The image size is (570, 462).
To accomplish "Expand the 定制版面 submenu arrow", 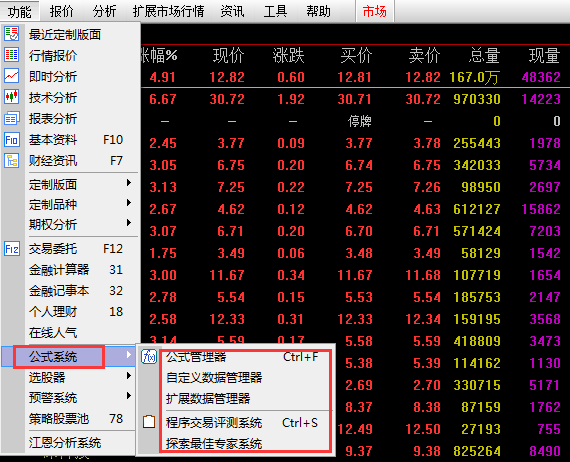I will coord(129,182).
